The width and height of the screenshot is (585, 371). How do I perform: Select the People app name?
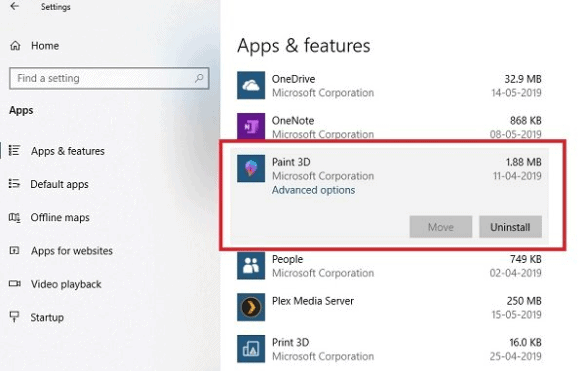pyautogui.click(x=287, y=259)
